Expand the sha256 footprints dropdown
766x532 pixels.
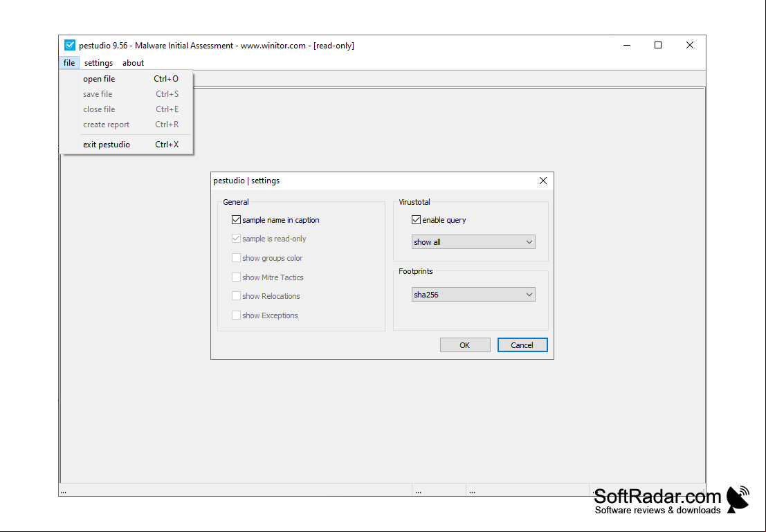(473, 295)
